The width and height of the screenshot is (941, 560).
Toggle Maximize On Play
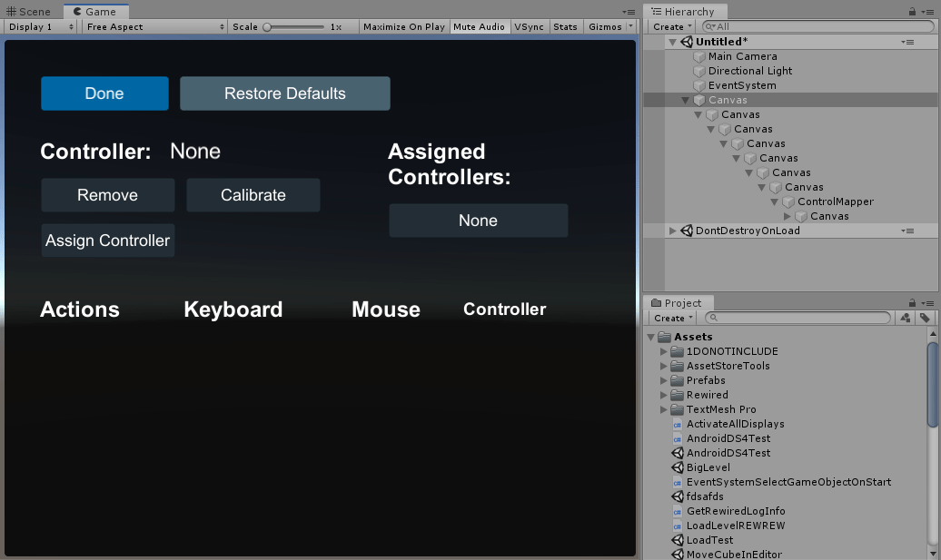(x=403, y=26)
